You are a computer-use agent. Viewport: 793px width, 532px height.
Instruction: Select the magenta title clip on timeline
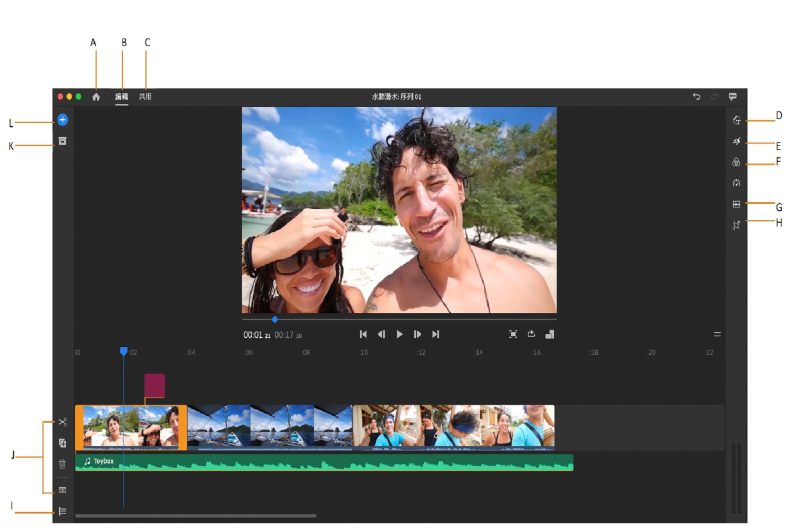(154, 386)
